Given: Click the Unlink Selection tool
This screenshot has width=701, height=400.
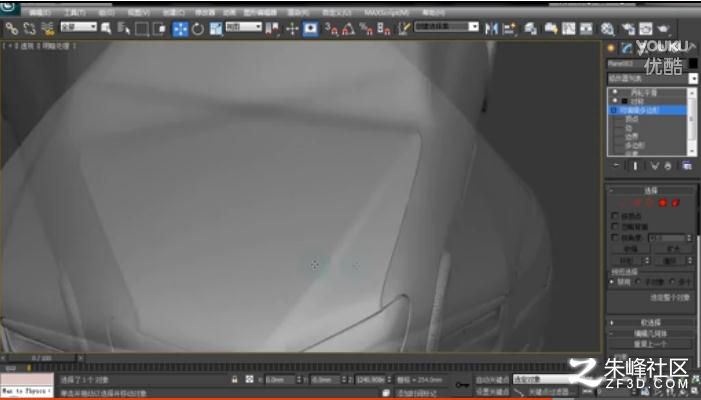Looking at the screenshot, I should point(30,29).
